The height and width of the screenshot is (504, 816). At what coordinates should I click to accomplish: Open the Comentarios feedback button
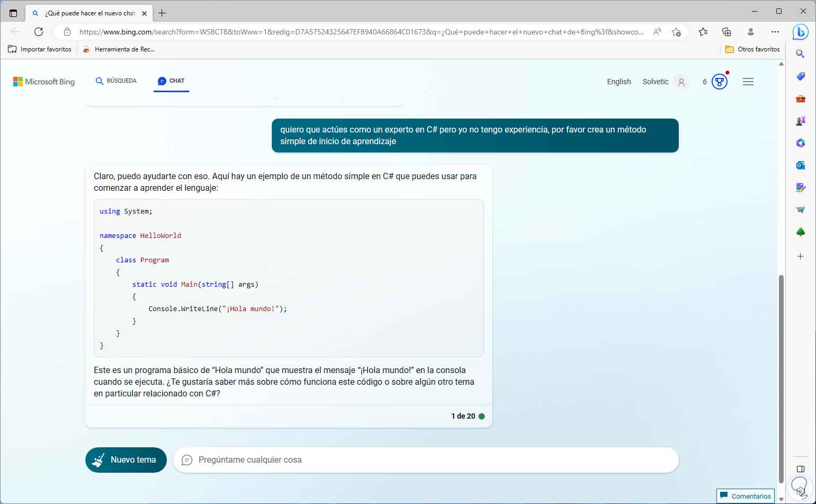tap(746, 496)
